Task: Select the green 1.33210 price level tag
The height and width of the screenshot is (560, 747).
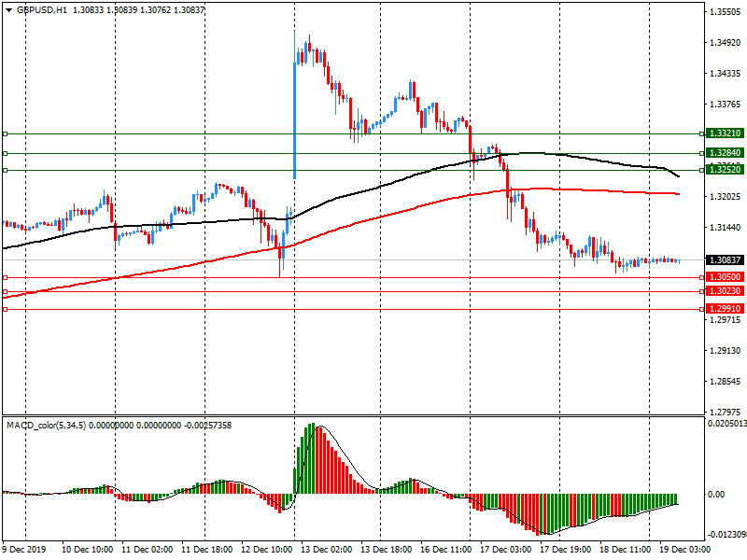Action: [x=725, y=134]
